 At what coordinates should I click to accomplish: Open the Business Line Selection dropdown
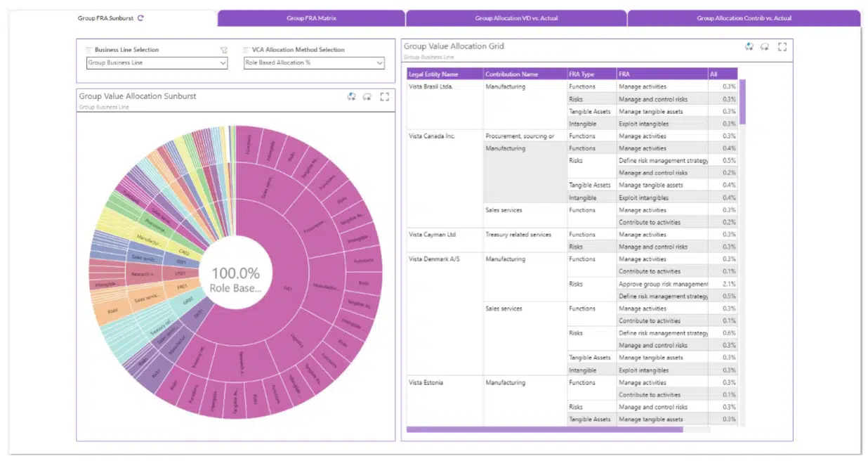221,63
